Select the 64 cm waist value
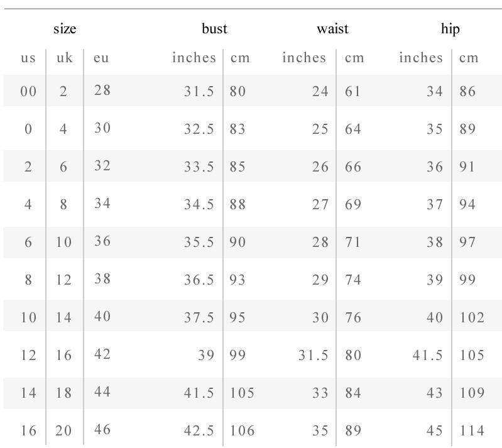Image resolution: width=502 pixels, height=448 pixels. pyautogui.click(x=353, y=129)
